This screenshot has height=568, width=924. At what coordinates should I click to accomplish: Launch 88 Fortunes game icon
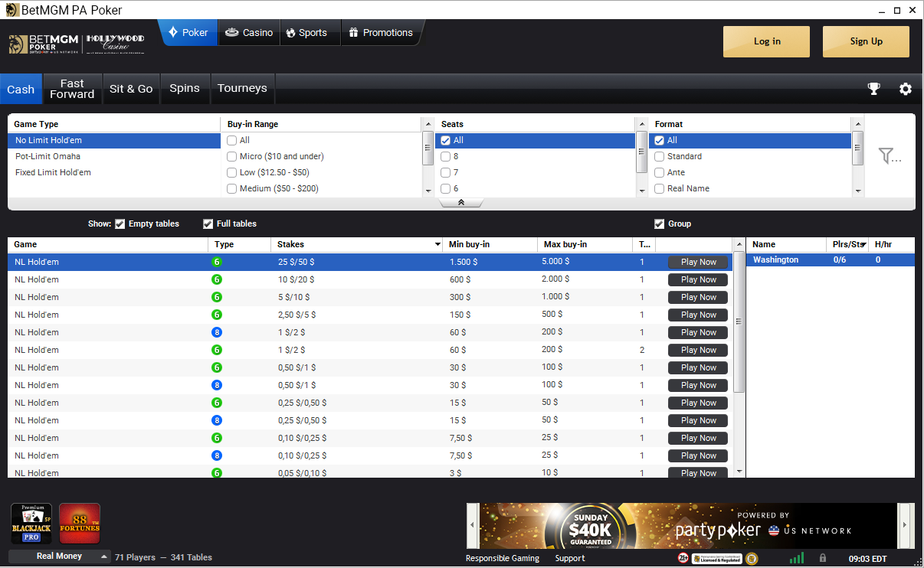point(80,523)
